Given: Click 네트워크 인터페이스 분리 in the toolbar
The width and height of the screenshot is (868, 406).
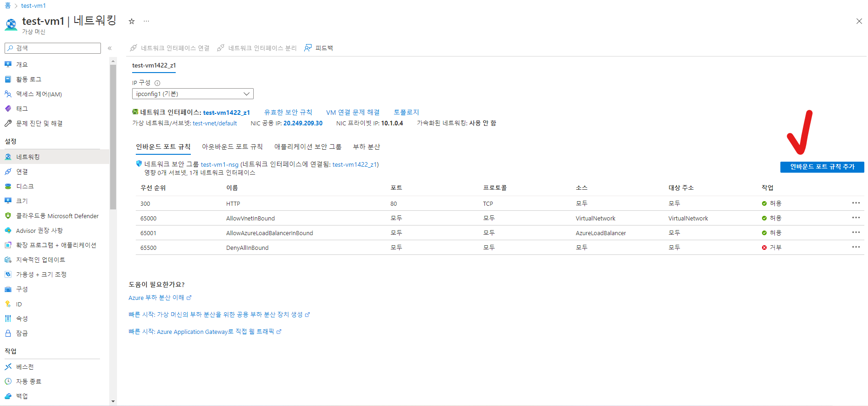Looking at the screenshot, I should [257, 48].
